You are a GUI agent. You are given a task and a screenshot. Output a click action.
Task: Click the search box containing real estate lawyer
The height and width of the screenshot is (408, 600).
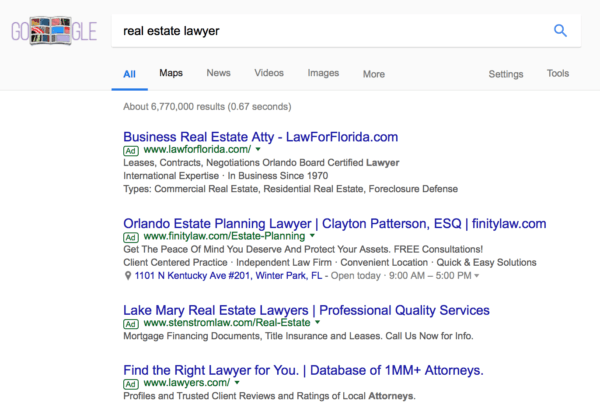pos(346,31)
